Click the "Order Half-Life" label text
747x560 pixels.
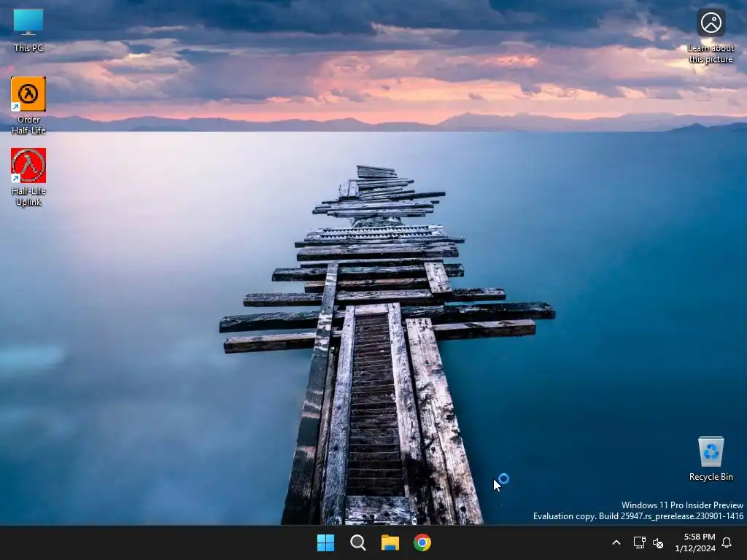(28, 125)
